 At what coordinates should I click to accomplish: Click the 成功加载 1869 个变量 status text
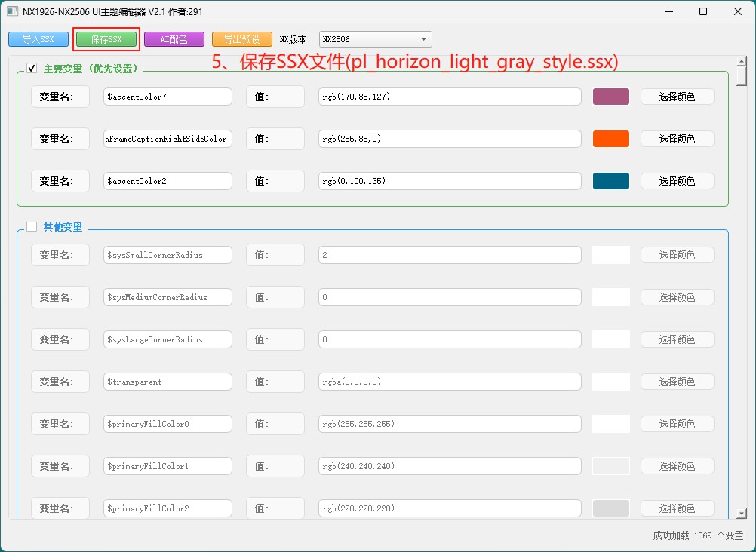coord(698,535)
